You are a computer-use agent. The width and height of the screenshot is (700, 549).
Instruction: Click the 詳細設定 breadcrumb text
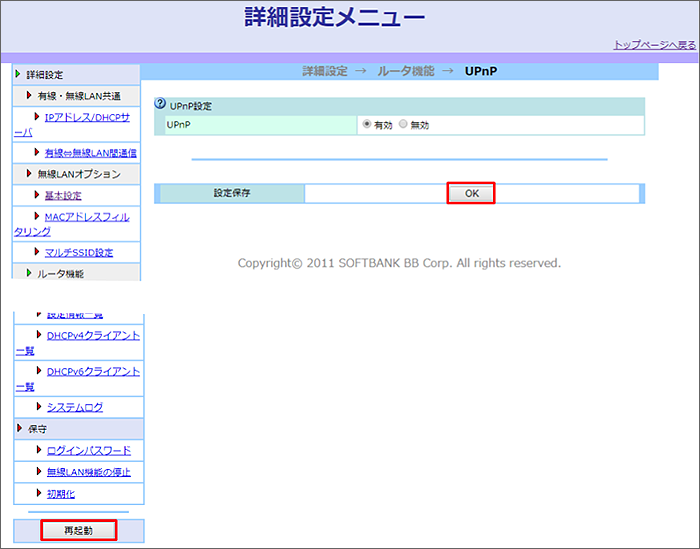tap(325, 71)
